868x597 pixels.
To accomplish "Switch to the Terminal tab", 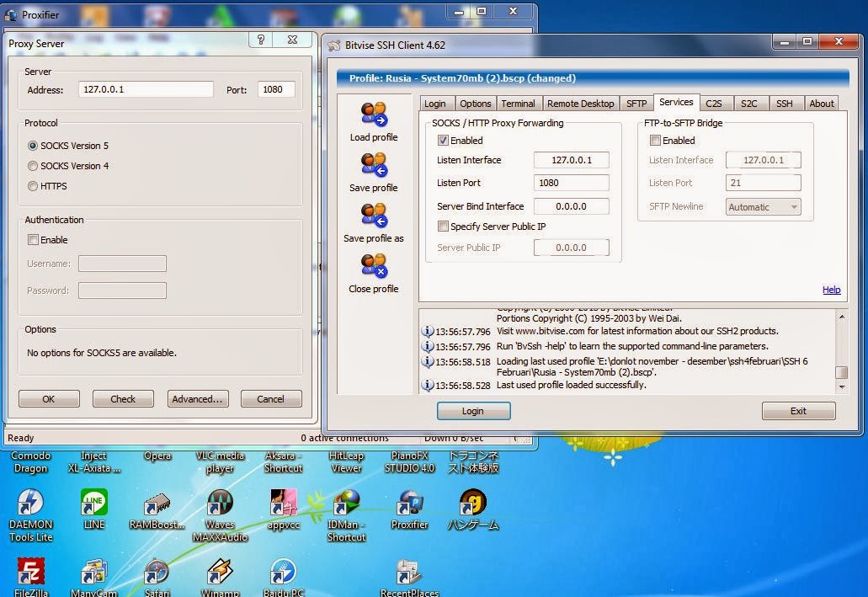I will 518,104.
